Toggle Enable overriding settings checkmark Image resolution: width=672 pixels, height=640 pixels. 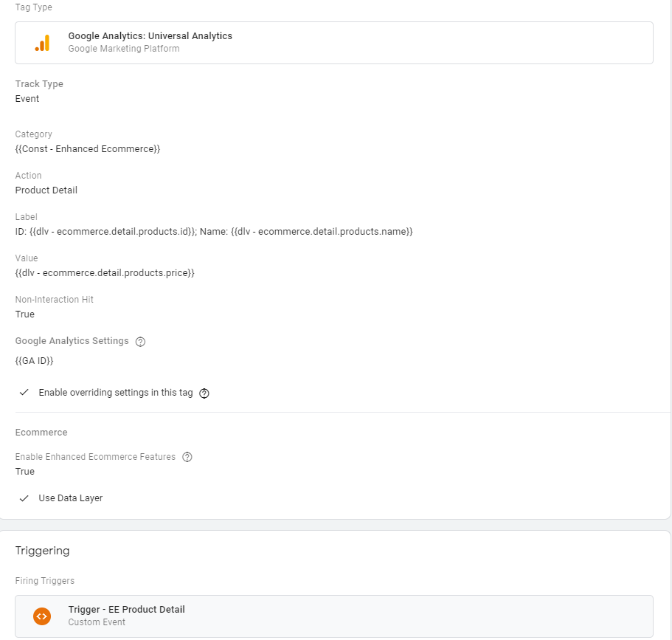point(24,393)
